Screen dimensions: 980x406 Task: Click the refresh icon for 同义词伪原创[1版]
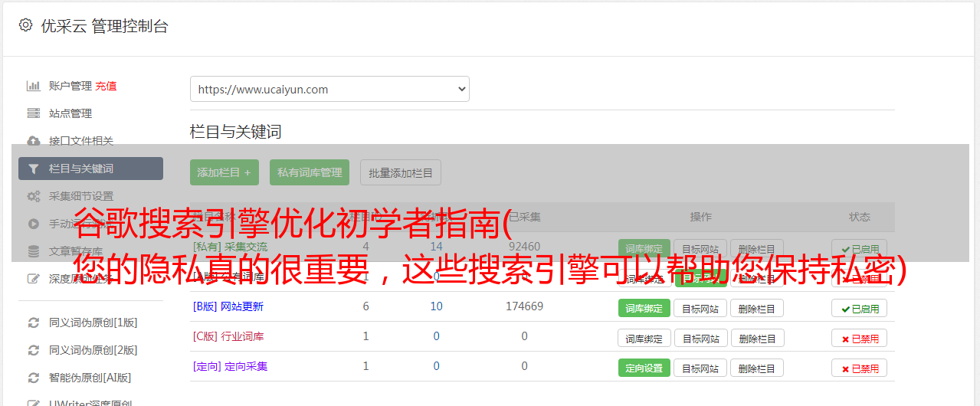[33, 323]
